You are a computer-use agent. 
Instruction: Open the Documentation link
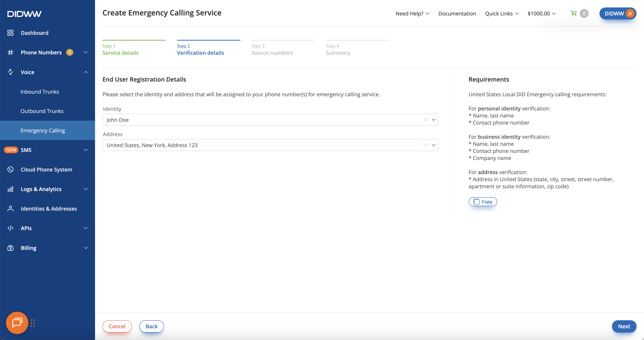(457, 13)
